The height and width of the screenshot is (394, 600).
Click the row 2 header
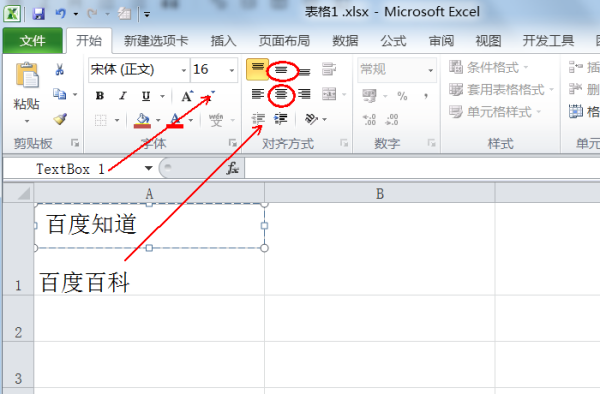point(18,318)
